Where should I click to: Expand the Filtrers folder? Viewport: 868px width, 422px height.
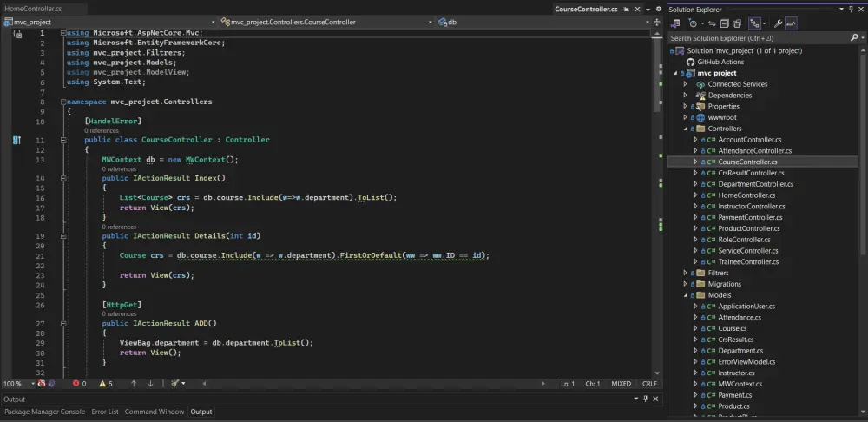coord(686,273)
